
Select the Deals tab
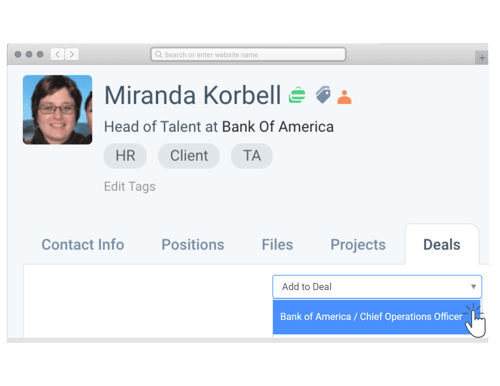coord(442,245)
